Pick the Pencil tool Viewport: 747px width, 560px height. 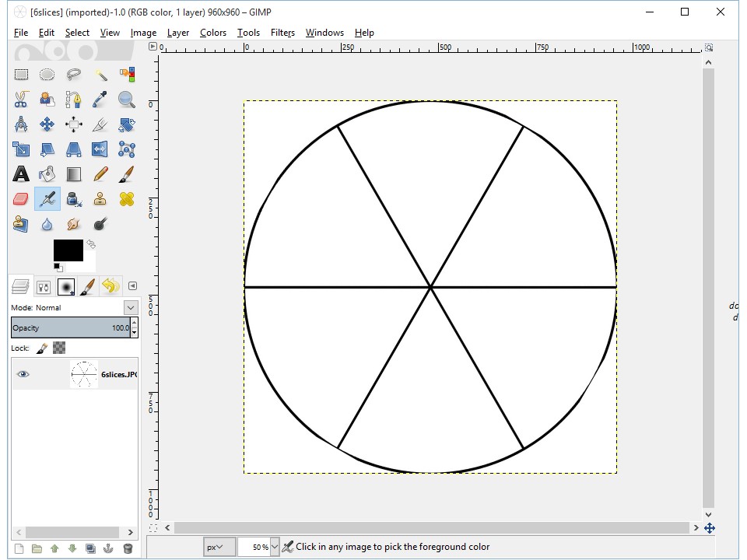click(100, 173)
